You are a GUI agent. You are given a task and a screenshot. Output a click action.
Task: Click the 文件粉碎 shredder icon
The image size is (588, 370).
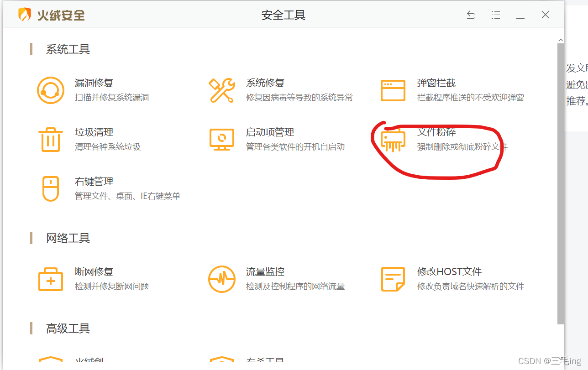[393, 140]
